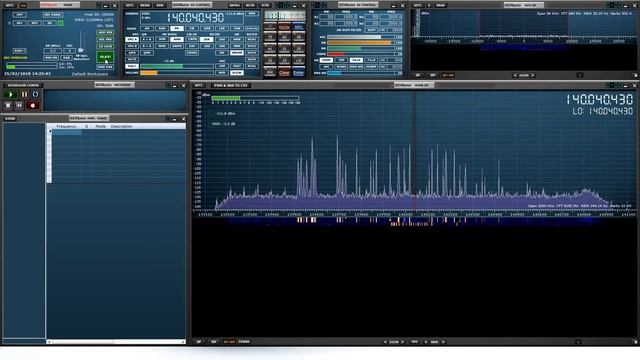Viewport: 640px width, 360px height.
Task: Select SAM demodulation mode
Action: (162, 29)
